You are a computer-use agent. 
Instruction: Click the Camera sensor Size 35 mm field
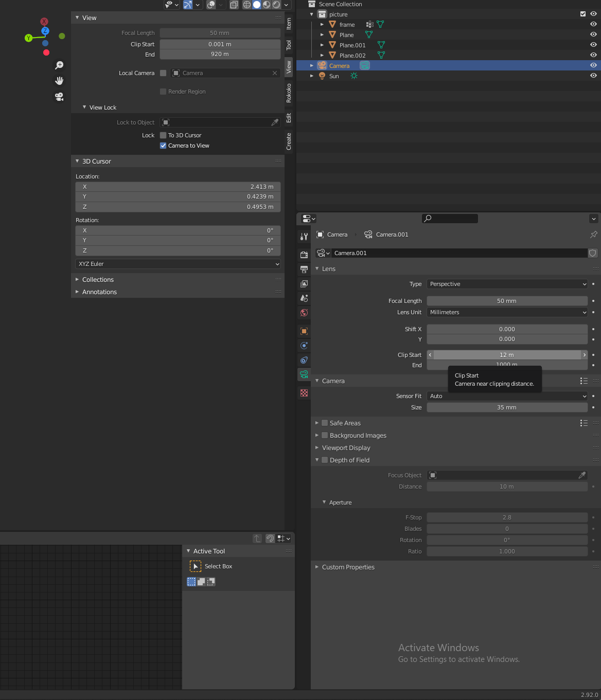point(507,407)
